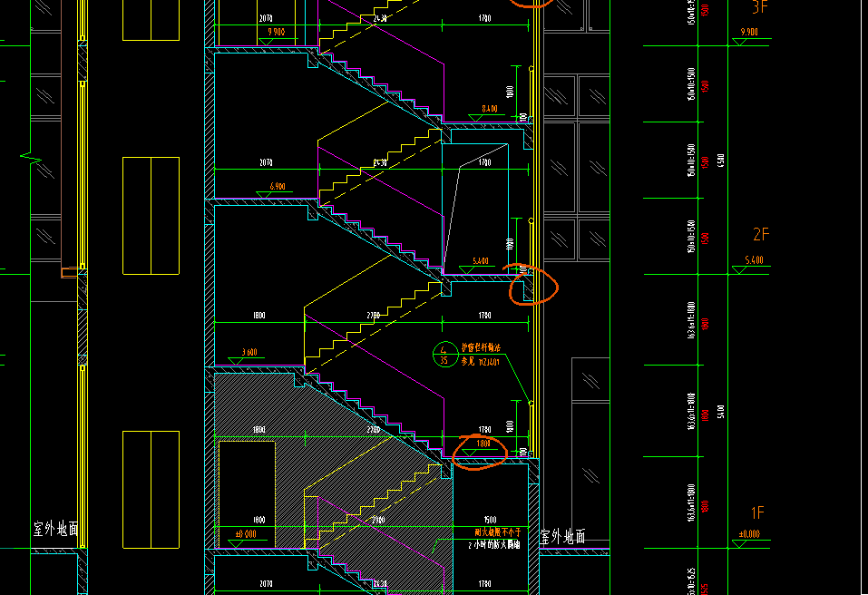This screenshot has height=595, width=868.
Task: Select the 2960 stair run dimension
Action: [378, 520]
